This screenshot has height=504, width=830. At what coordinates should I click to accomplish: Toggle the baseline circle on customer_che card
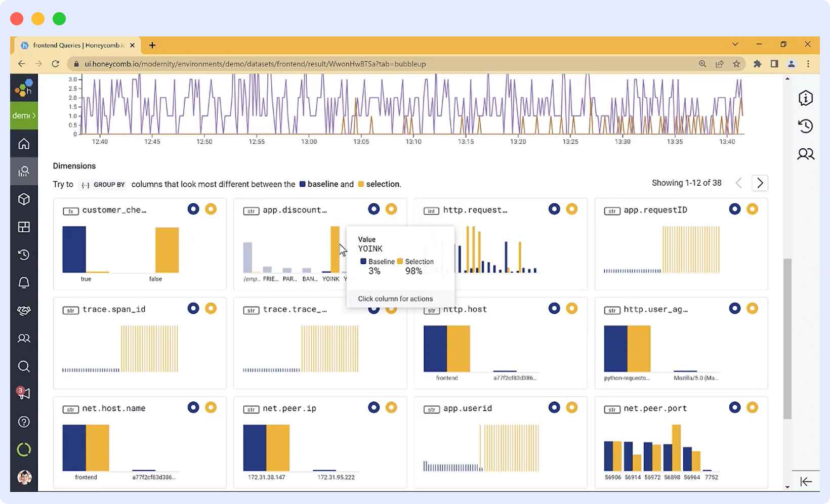point(193,208)
